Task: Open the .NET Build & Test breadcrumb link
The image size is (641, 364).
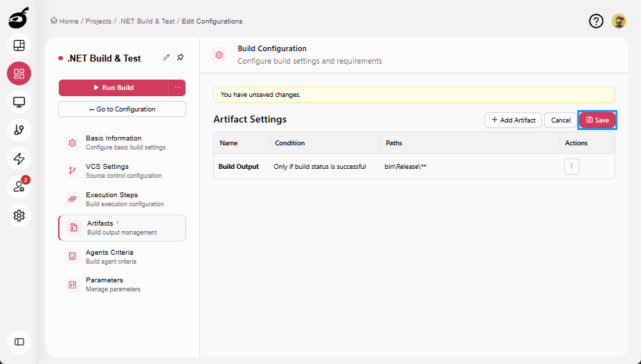Action: (x=146, y=21)
